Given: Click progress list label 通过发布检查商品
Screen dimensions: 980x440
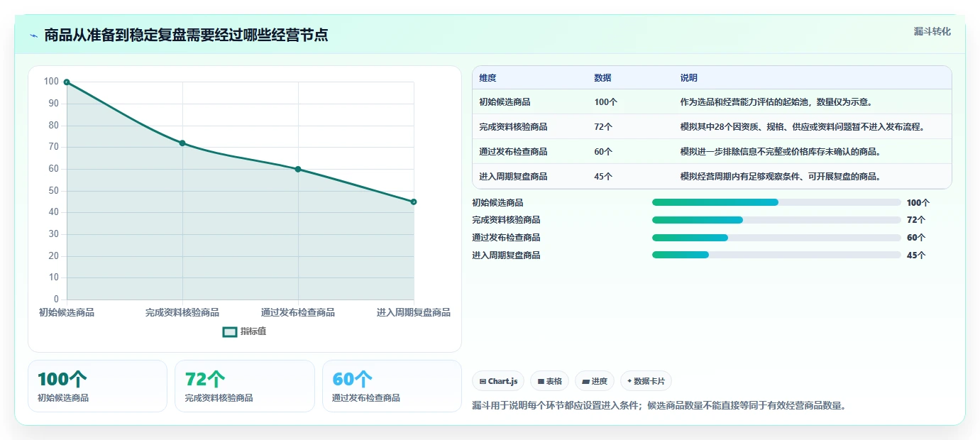Looking at the screenshot, I should [x=506, y=238].
